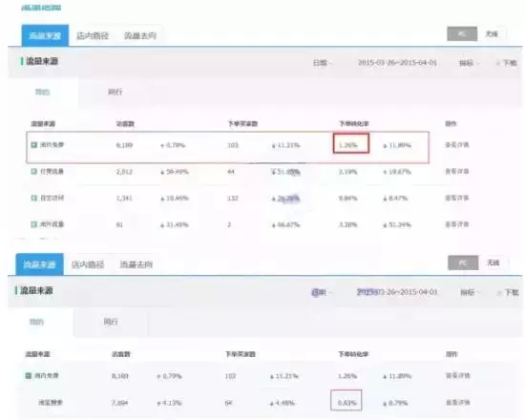Open the 日期 dropdown in upper panel

[322, 63]
